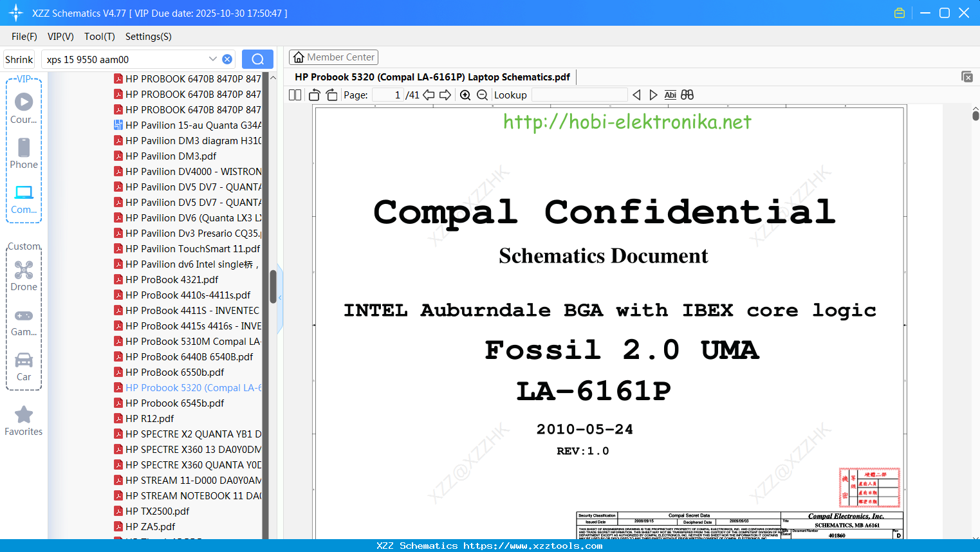The height and width of the screenshot is (552, 980).
Task: Open HP SPECTRE X360 13 file
Action: 188,449
